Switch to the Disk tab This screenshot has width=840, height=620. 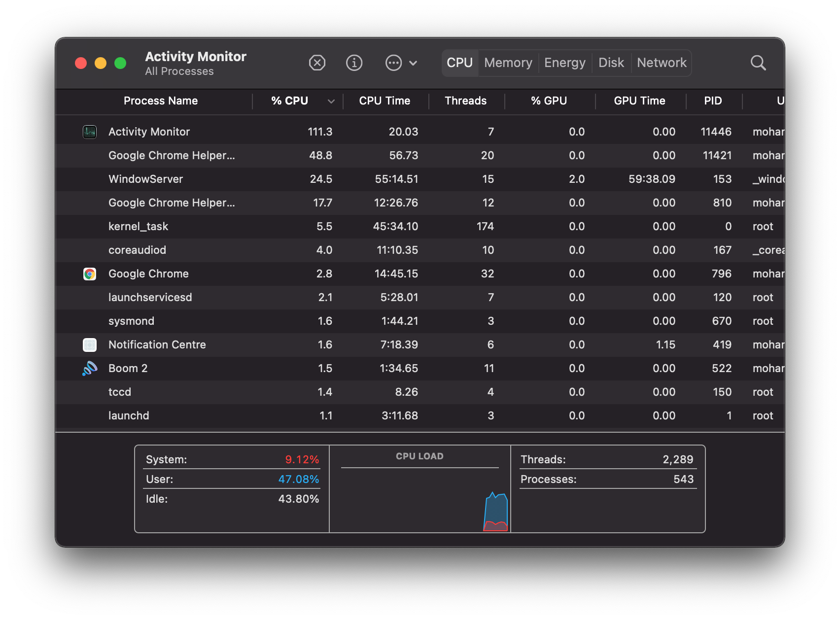611,63
